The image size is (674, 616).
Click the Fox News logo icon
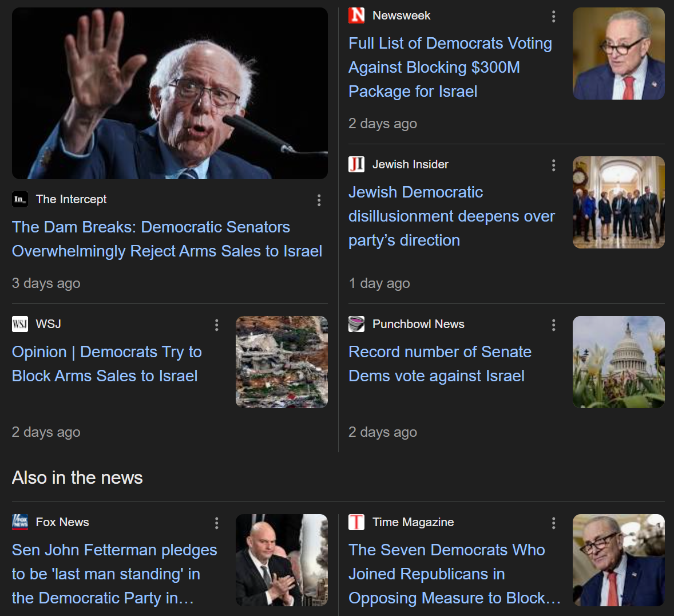click(20, 522)
